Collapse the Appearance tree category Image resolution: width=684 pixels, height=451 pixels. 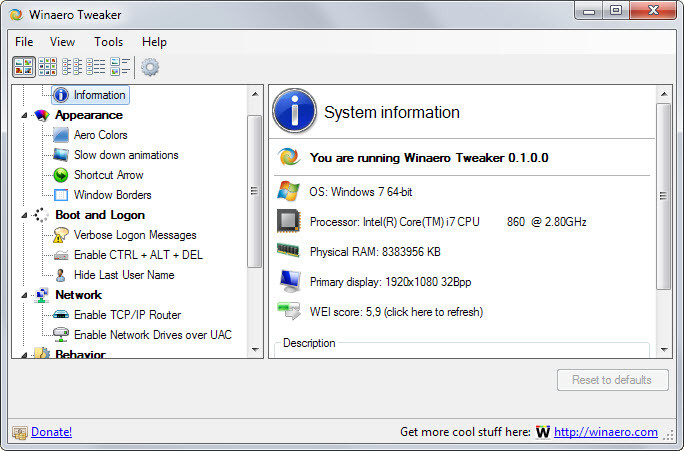tap(24, 116)
